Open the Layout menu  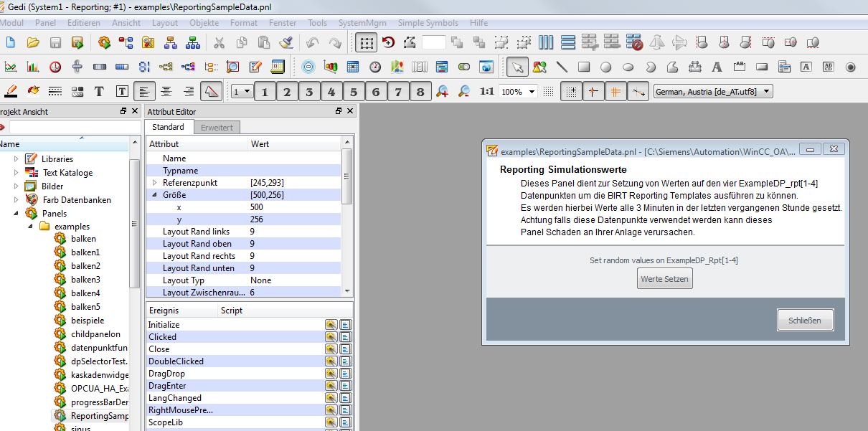[165, 23]
